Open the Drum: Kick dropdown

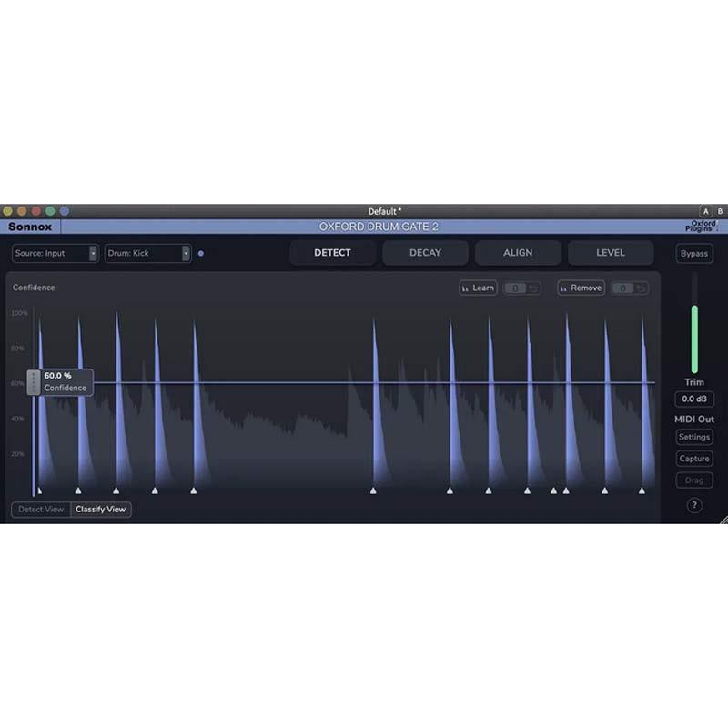point(147,253)
